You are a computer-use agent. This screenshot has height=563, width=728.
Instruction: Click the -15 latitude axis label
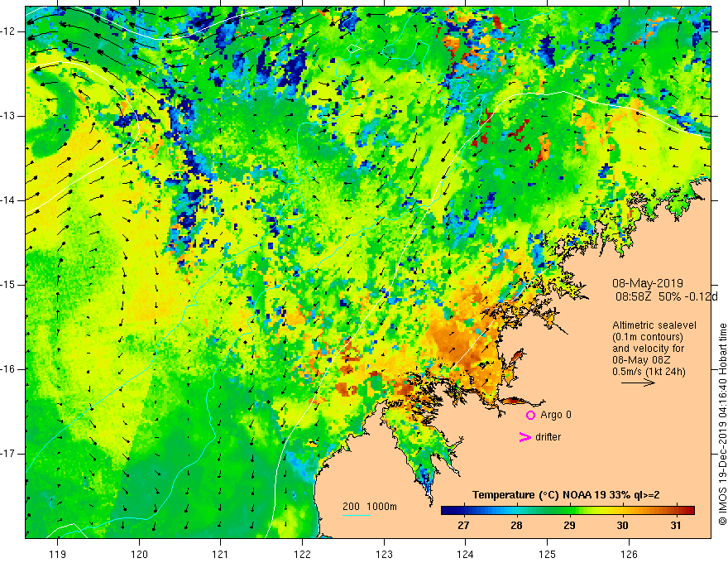click(9, 285)
